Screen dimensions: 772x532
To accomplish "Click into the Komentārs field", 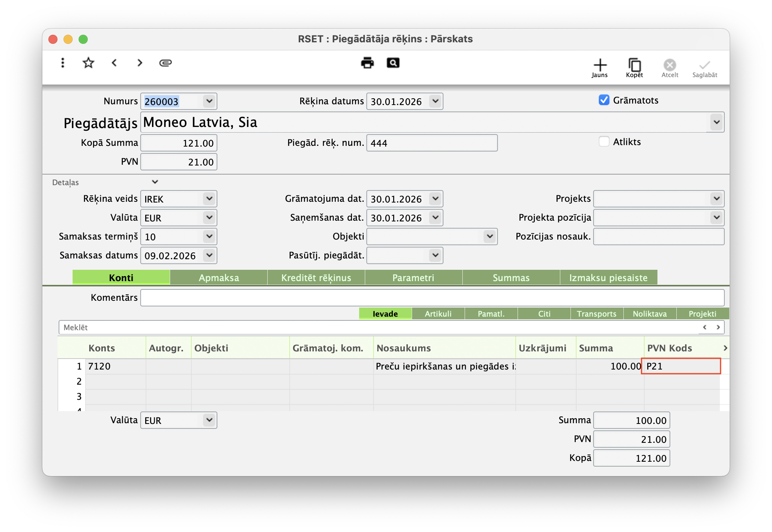I will click(432, 298).
